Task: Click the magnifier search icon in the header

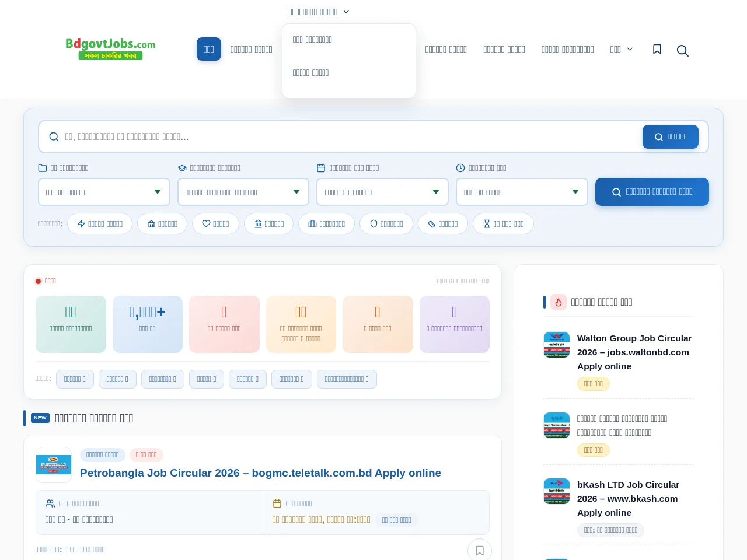Action: (x=682, y=51)
